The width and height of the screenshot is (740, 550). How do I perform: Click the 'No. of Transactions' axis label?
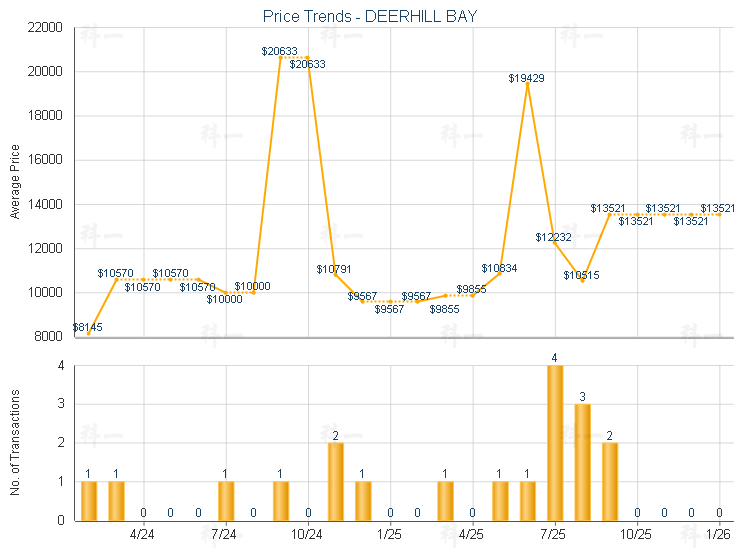[15, 444]
